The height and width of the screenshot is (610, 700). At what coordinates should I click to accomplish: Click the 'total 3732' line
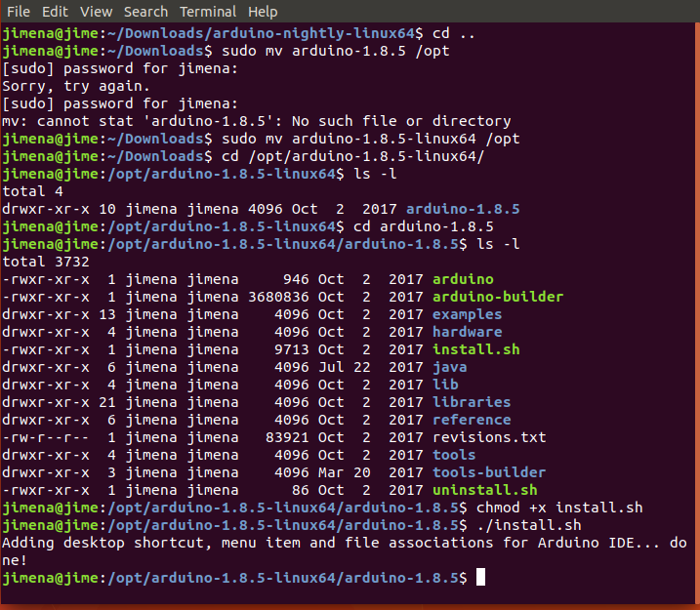[x=46, y=262]
